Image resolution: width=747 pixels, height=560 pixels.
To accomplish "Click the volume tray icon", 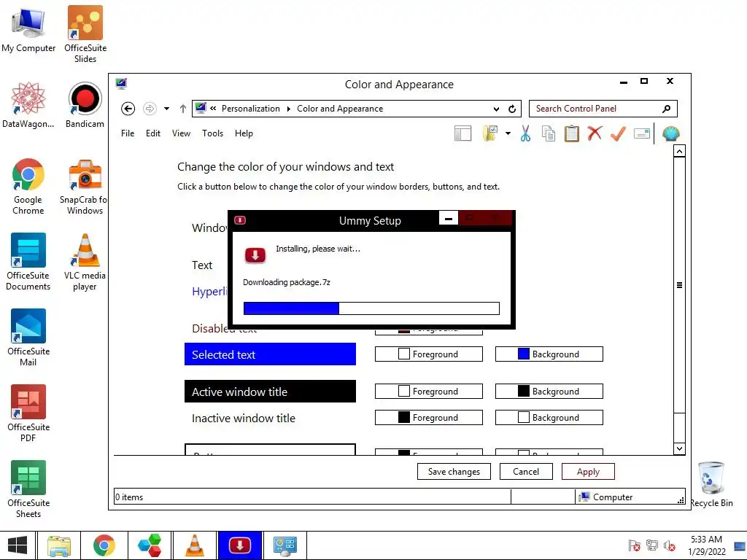I will tap(670, 545).
